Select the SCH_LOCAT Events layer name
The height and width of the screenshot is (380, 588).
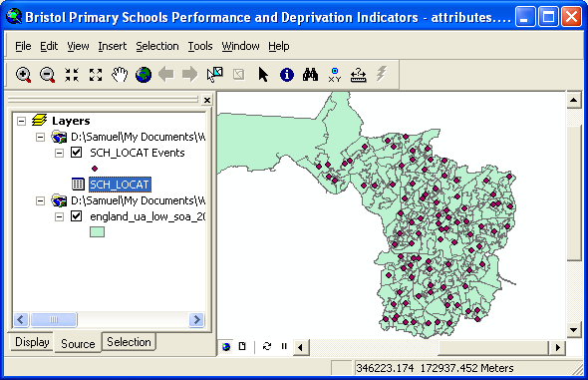[138, 153]
